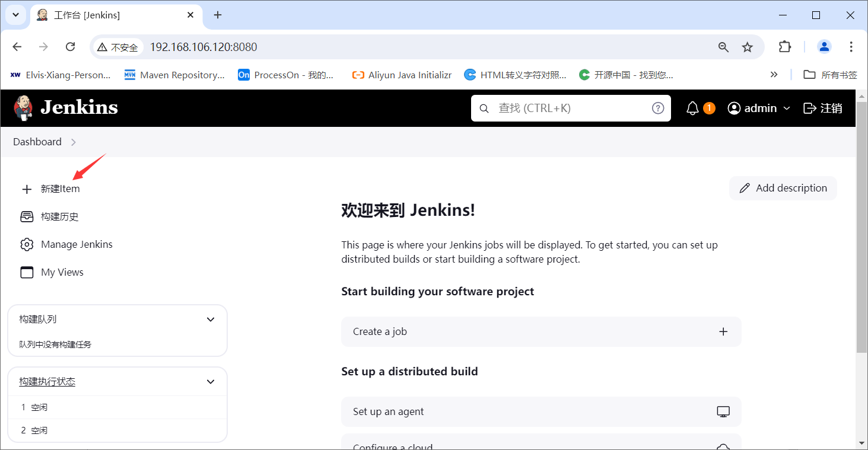Viewport: 868px width, 450px height.
Task: Open the 新建Item link
Action: 60,189
